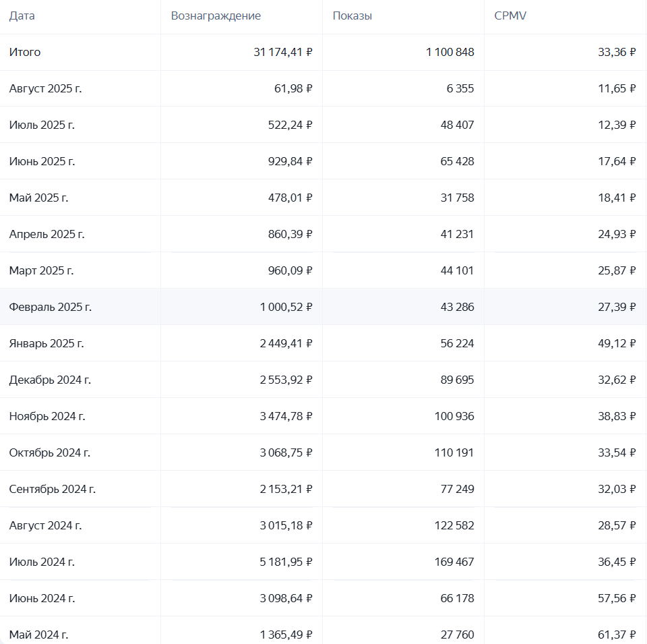This screenshot has height=644, width=647.
Task: Click reward cell 5 181,95 ₽
Action: point(286,562)
